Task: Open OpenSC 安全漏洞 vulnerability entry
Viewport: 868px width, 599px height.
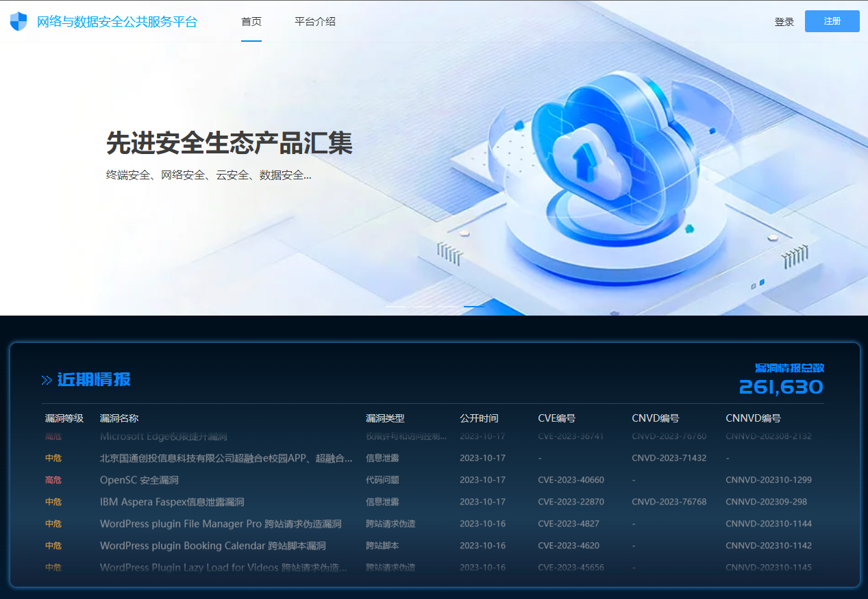Action: 139,480
